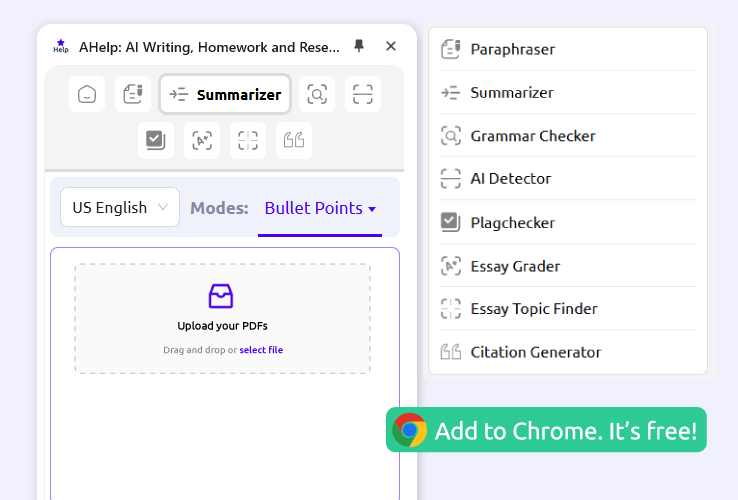Choose Essay Topic Finder from the list
The width and height of the screenshot is (738, 500).
(x=568, y=308)
